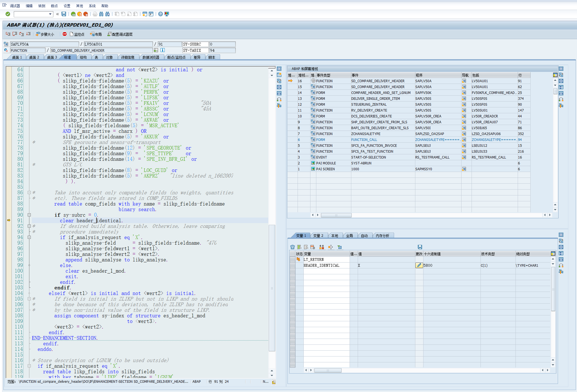Click 配置调试器层 button
577x392 pixels.
tap(120, 34)
